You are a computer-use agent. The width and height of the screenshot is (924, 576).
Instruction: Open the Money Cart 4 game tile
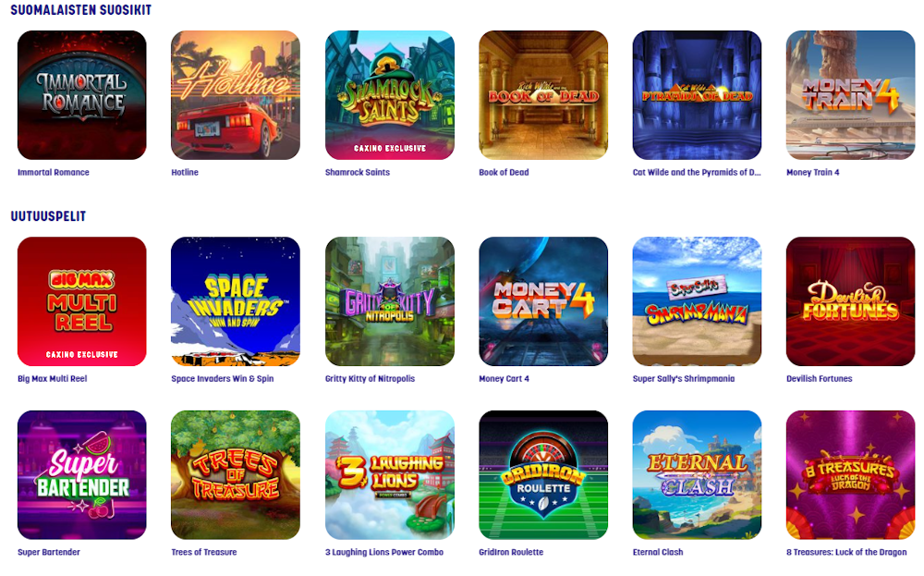(543, 301)
